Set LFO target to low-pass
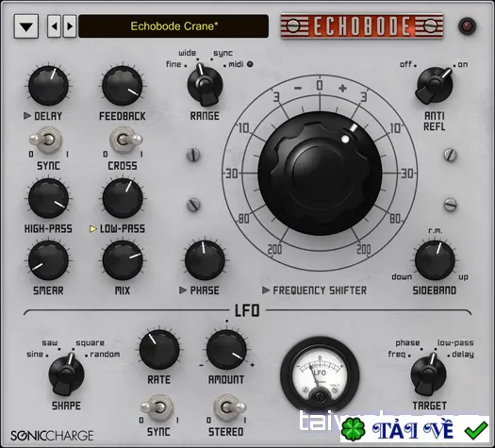Image resolution: width=495 pixels, height=448 pixels. [x=455, y=343]
